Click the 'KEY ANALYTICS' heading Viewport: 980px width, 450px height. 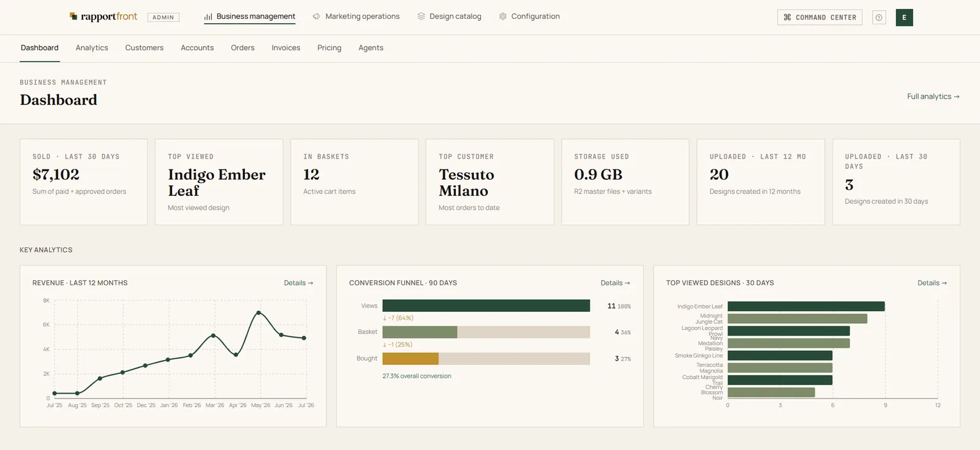tap(46, 250)
